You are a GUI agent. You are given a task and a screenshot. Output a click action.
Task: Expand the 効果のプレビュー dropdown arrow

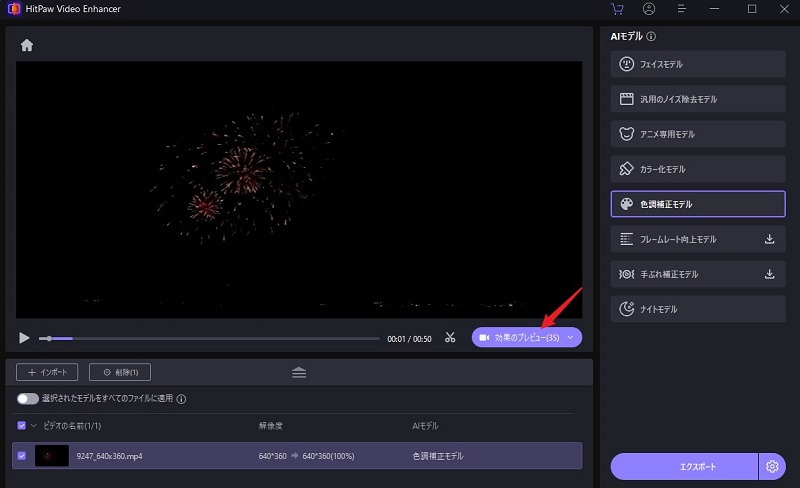click(570, 338)
